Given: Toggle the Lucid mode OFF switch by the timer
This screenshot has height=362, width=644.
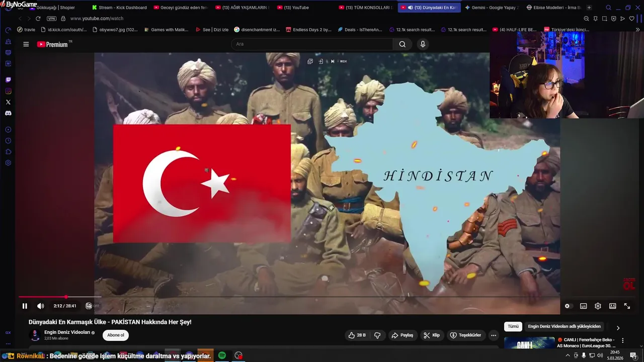Looking at the screenshot, I should (x=92, y=306).
